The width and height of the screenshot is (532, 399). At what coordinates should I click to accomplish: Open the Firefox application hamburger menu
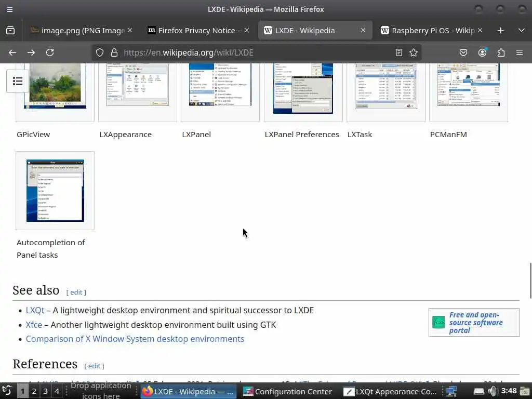click(520, 52)
